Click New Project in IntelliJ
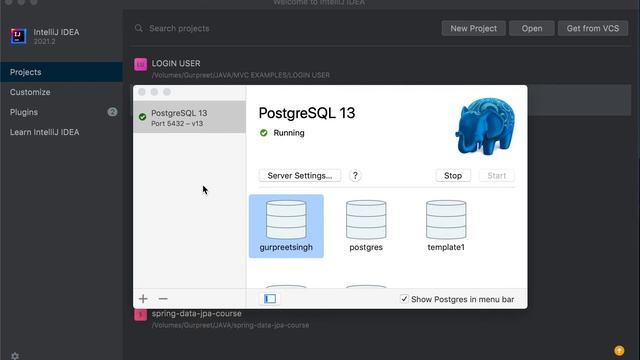Screen dimensions: 640x360 coord(473,28)
